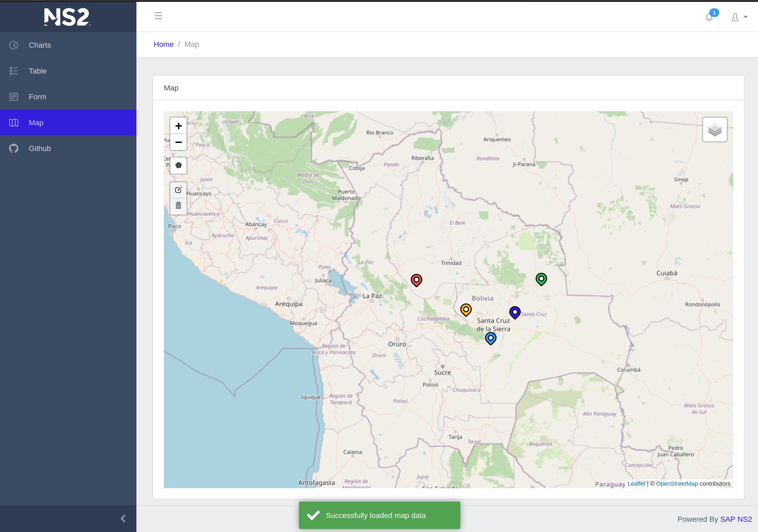Image resolution: width=758 pixels, height=532 pixels.
Task: Click the delete layers trash icon
Action: pos(178,206)
